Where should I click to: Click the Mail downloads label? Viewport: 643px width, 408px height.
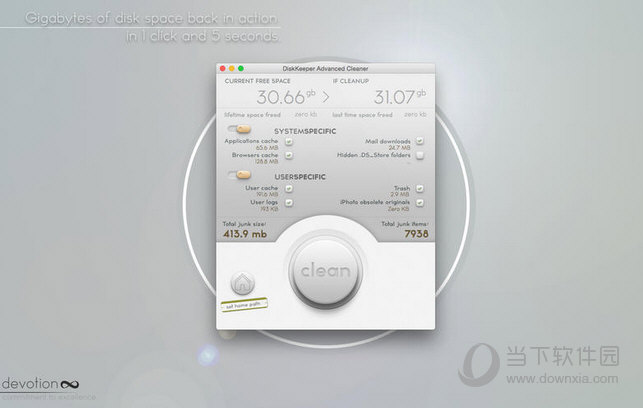[388, 141]
